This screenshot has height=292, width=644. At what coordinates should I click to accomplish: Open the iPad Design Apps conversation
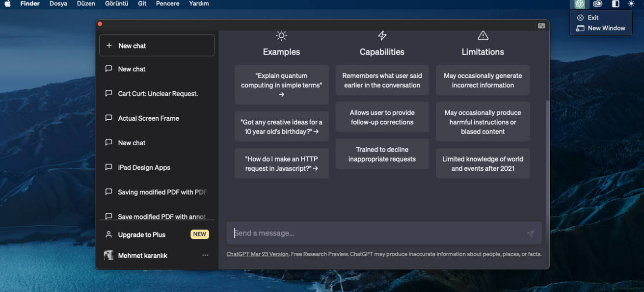[x=144, y=167]
